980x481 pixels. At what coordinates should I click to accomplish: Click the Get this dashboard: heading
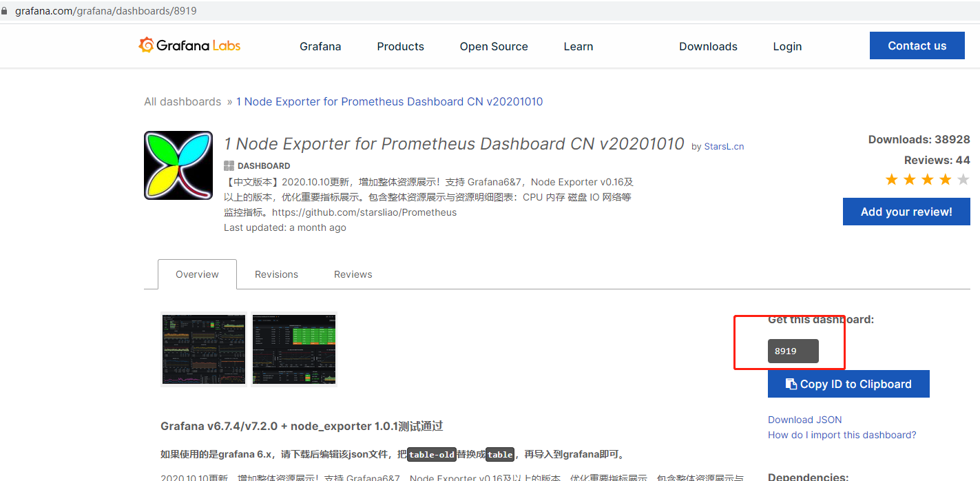(821, 320)
